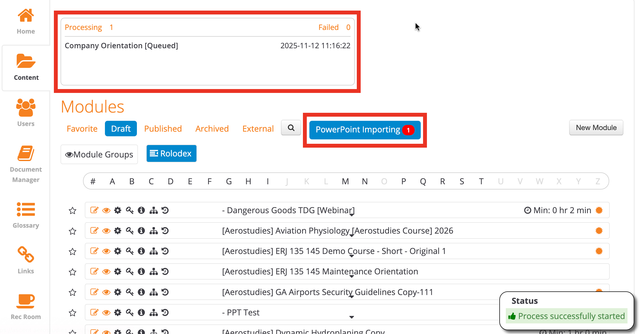Favorite the Dangerous Goods TDG module star
This screenshot has width=644, height=334.
coord(72,211)
